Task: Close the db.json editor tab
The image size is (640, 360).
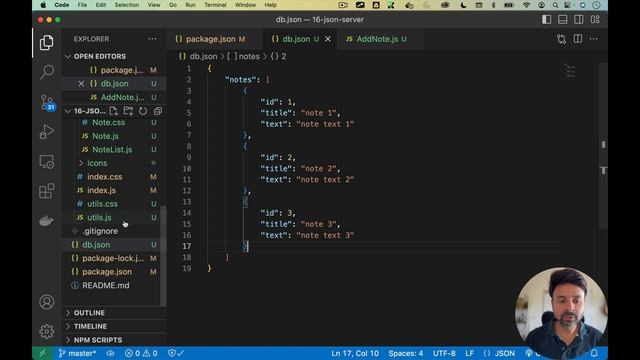Action: coord(328,39)
